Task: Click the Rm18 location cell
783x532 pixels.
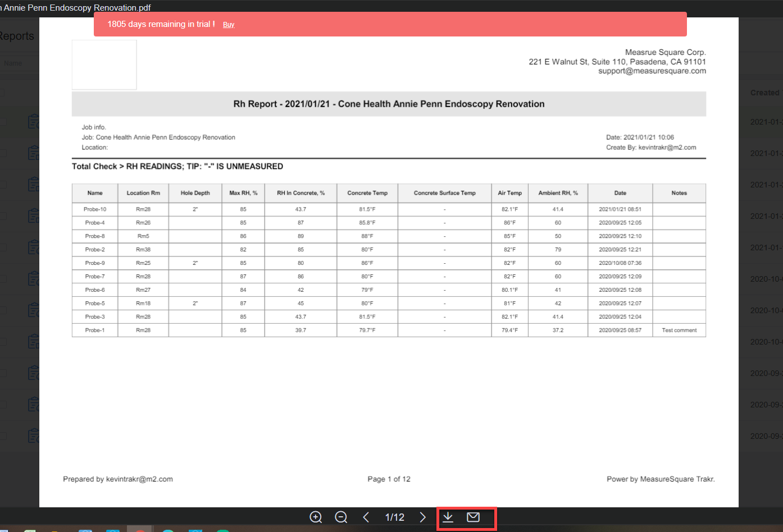Action: 143,304
